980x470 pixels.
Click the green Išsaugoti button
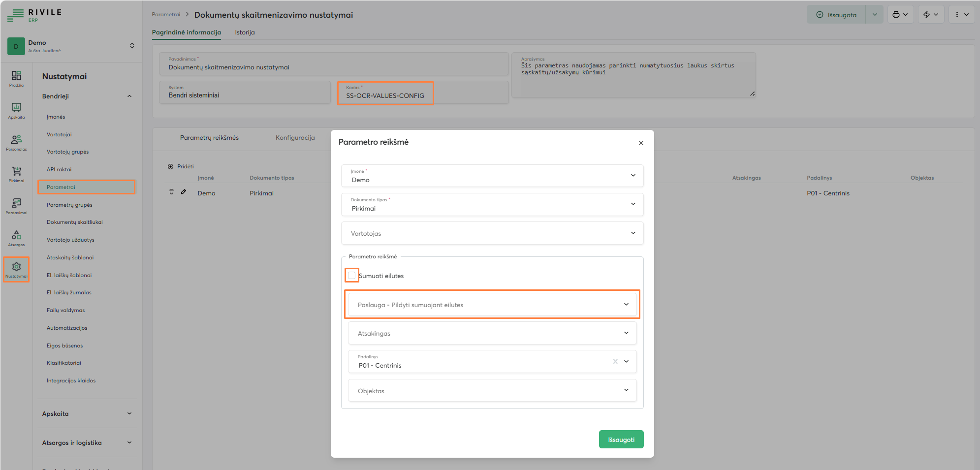click(x=621, y=439)
